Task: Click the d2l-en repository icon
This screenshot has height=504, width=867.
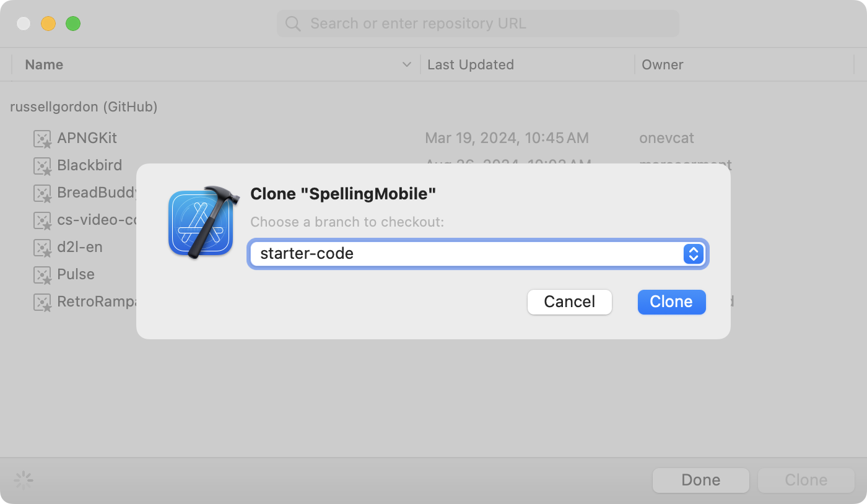Action: 42,248
